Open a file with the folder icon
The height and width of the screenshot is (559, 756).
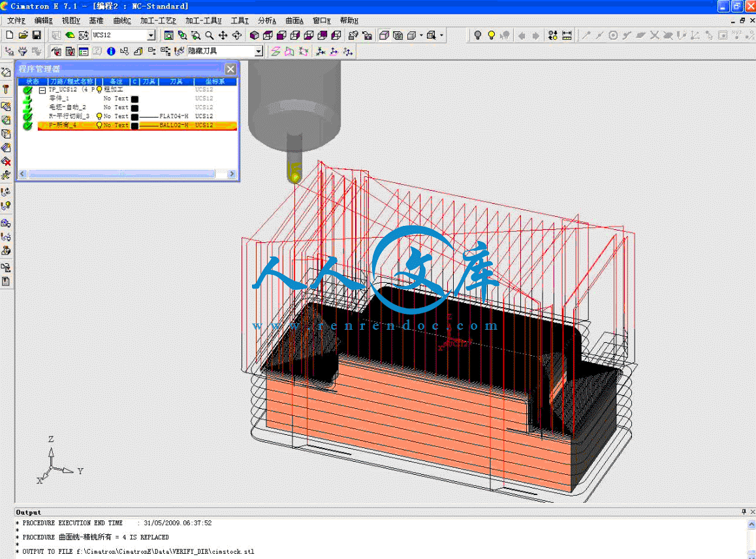(x=23, y=35)
